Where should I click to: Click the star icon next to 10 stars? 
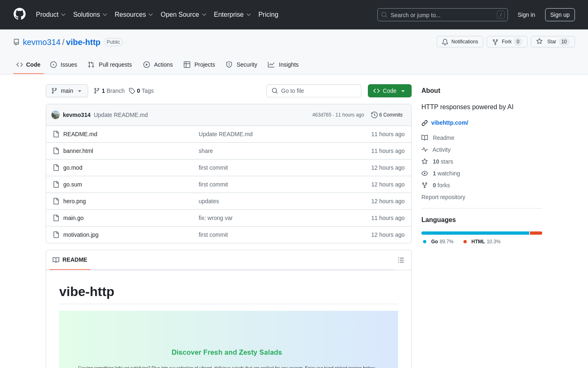425,162
